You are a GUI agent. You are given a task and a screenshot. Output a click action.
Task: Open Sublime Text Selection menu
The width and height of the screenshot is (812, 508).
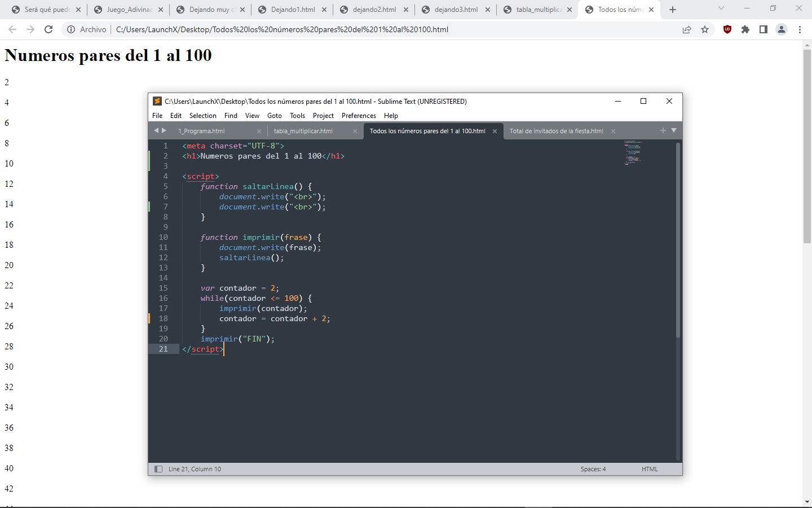[203, 116]
